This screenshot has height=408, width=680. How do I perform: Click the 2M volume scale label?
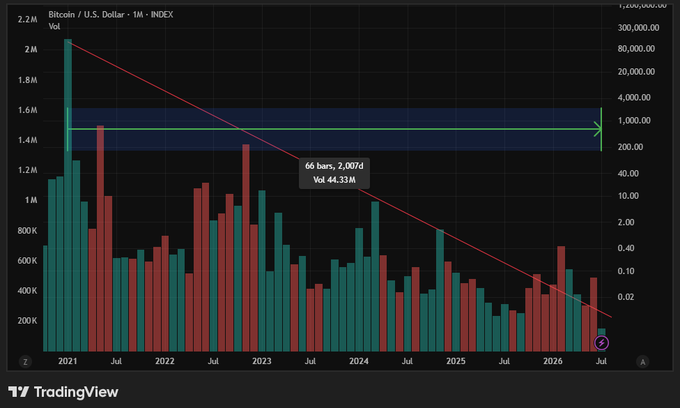31,49
